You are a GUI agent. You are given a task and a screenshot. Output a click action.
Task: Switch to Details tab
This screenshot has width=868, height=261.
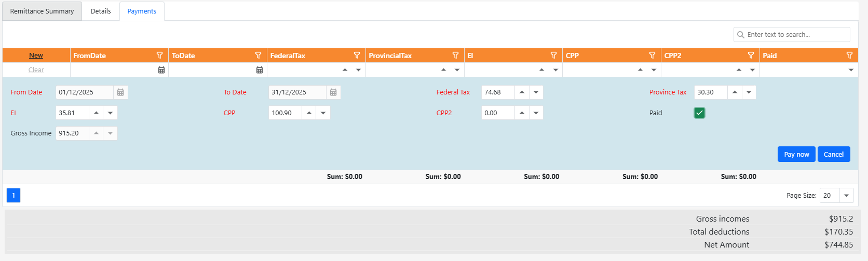pyautogui.click(x=101, y=11)
